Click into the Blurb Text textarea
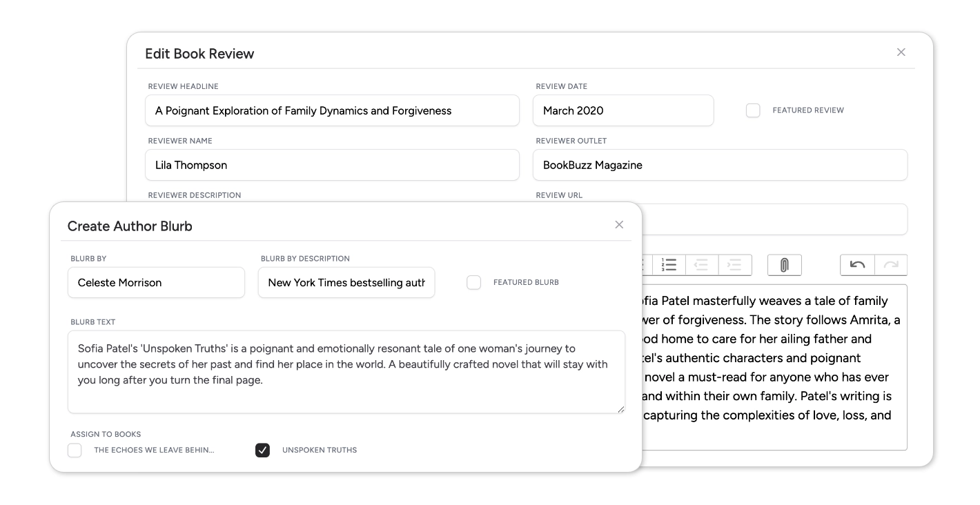Screen dimensions: 980x505 (346, 372)
